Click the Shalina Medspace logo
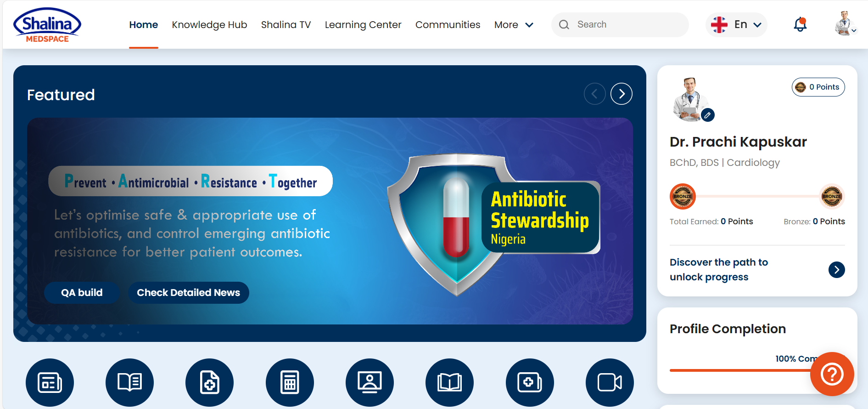 tap(47, 25)
